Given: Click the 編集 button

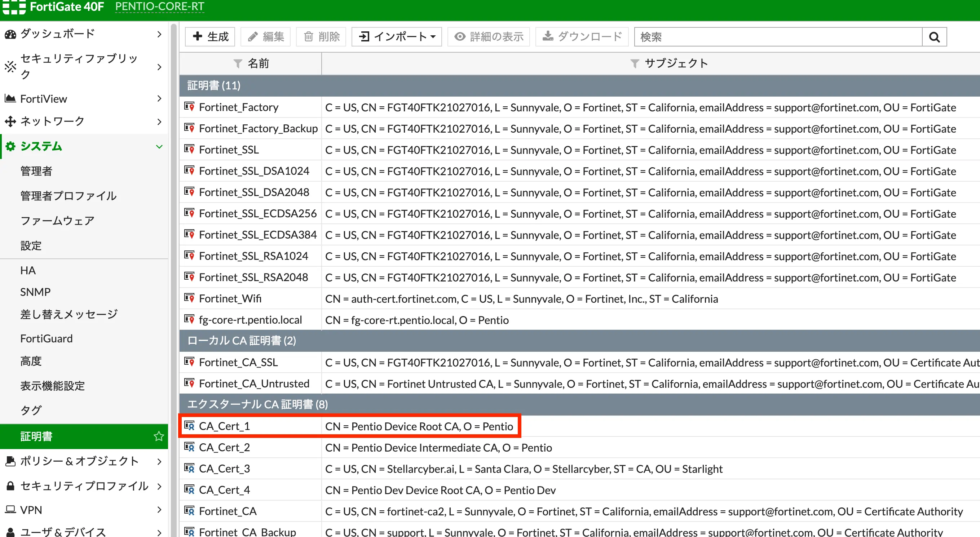Looking at the screenshot, I should click(x=265, y=37).
